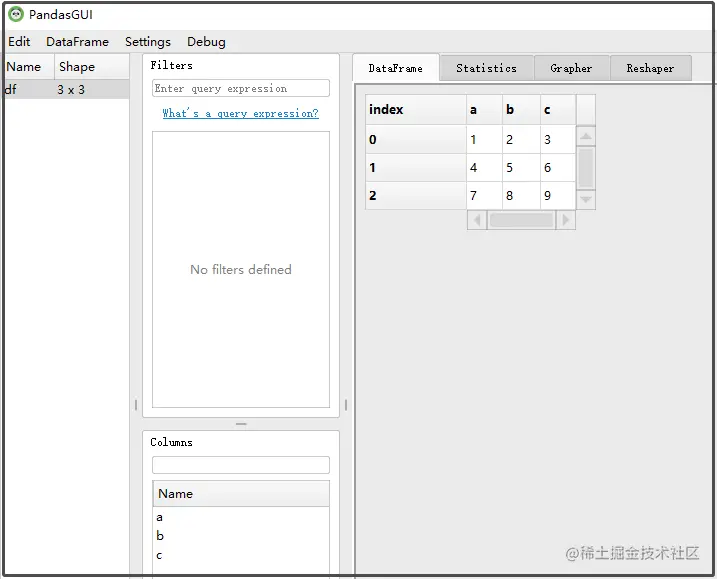Screen dimensions: 717x579
Task: Click the query expression input field
Action: tap(241, 88)
